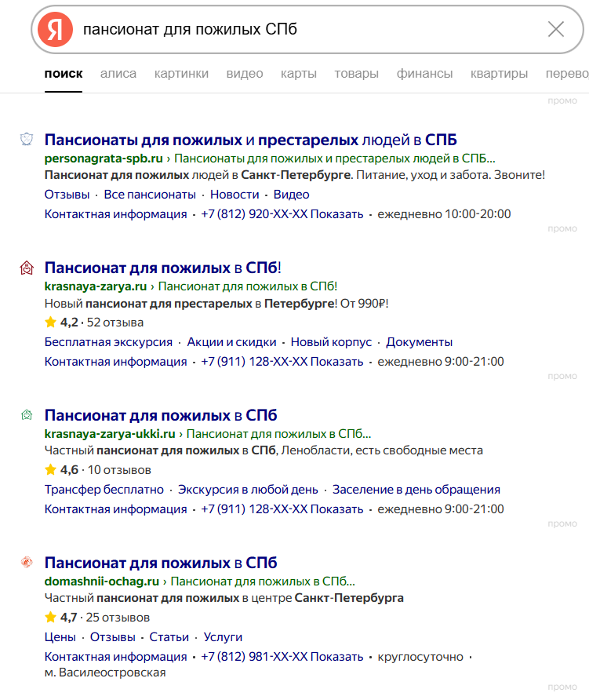Image resolution: width=589 pixels, height=700 pixels.
Task: Open Отзывы sitelink under domashnii-ochag.ru
Action: (x=112, y=637)
